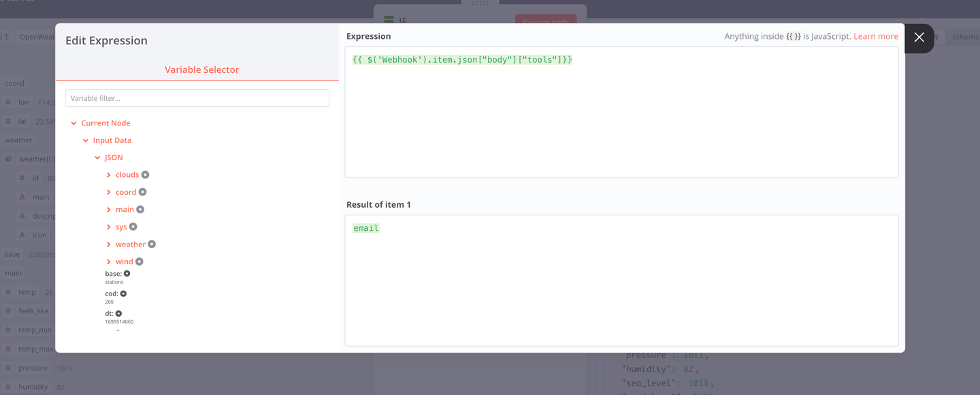
Task: Click the 'base:' variable label
Action: [x=113, y=274]
